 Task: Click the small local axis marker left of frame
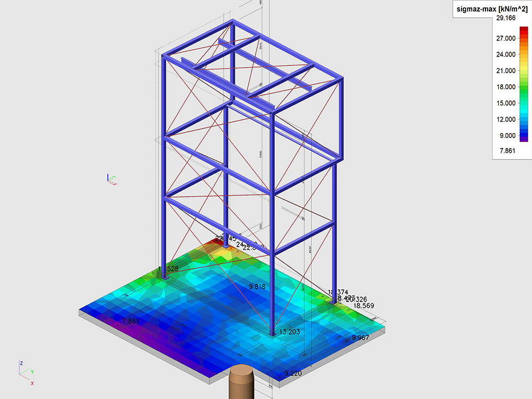point(111,178)
